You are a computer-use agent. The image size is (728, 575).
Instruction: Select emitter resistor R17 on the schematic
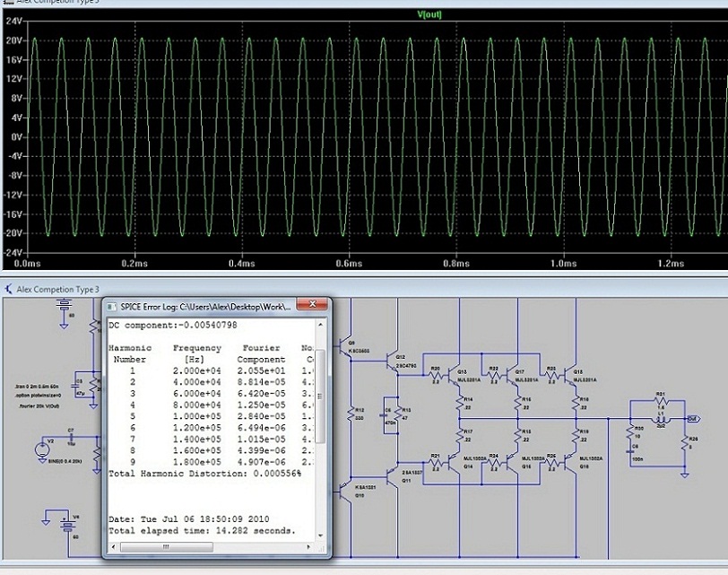tap(460, 435)
